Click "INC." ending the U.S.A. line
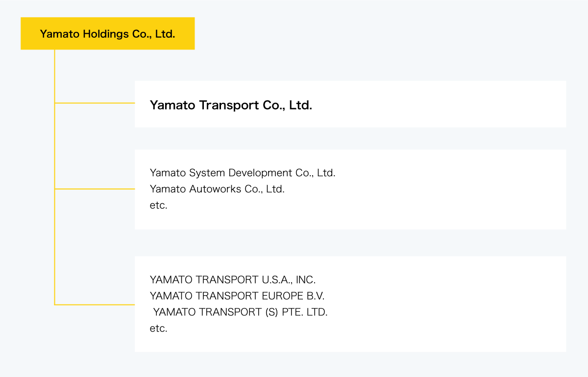The width and height of the screenshot is (588, 377). pos(306,280)
